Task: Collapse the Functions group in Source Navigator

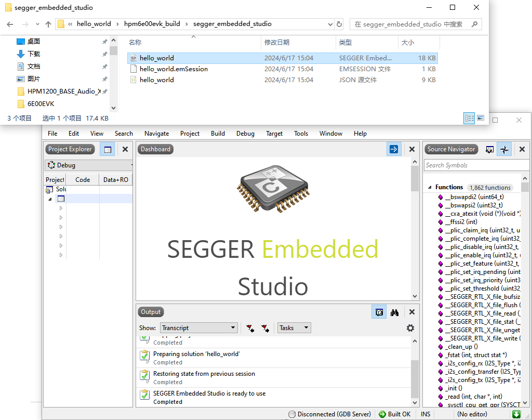Action: pyautogui.click(x=430, y=188)
